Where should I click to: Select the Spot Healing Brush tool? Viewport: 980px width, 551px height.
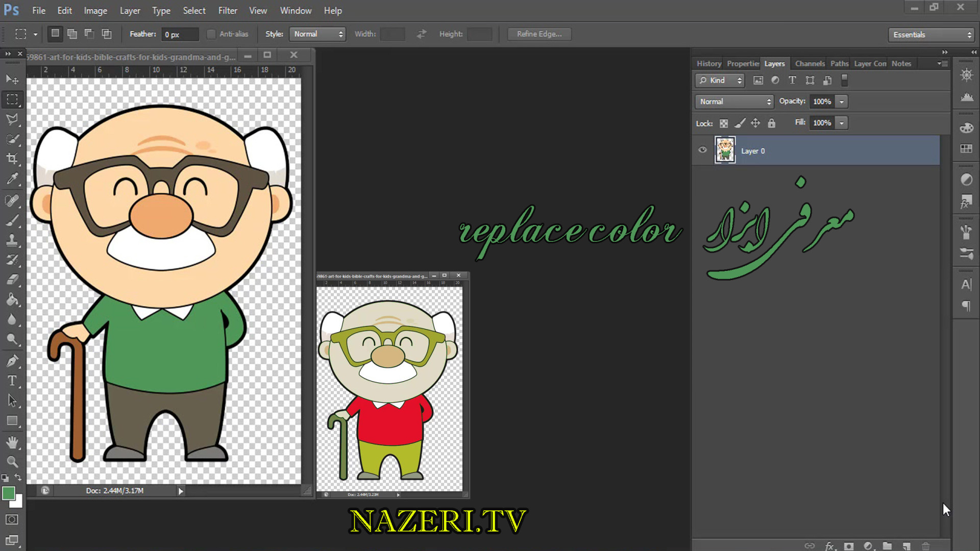tap(12, 201)
